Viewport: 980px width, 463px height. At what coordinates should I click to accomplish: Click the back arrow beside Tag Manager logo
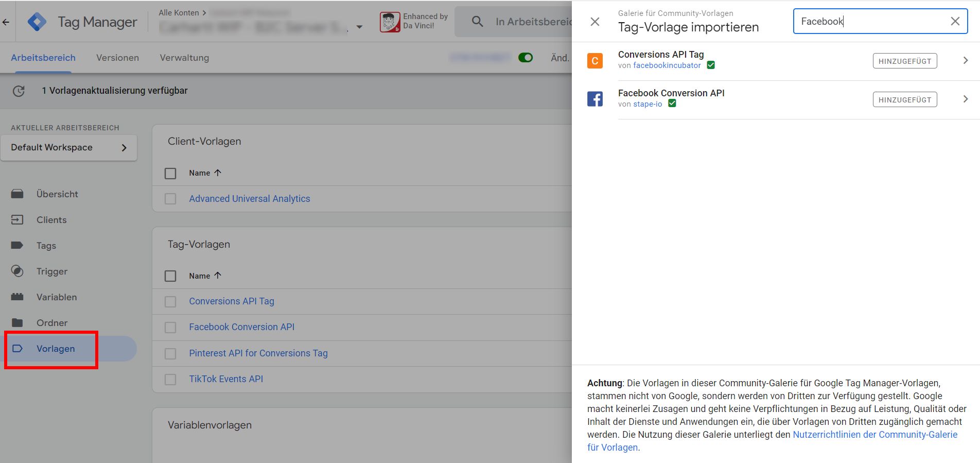coord(6,22)
